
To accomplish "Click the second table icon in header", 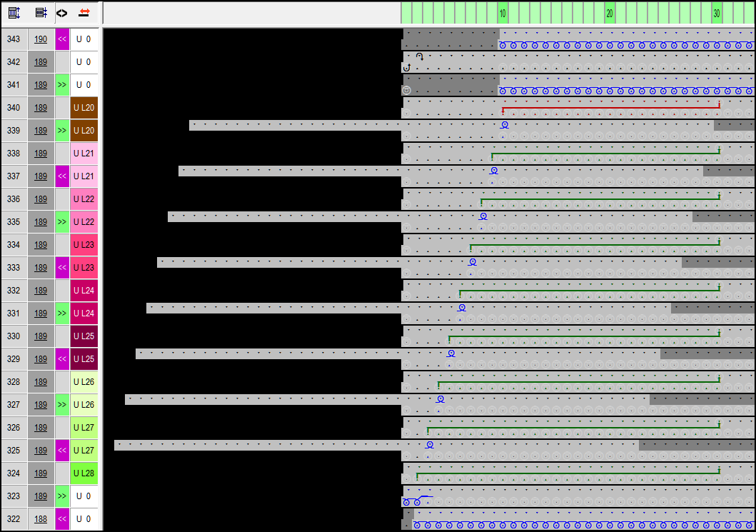I will (x=41, y=13).
